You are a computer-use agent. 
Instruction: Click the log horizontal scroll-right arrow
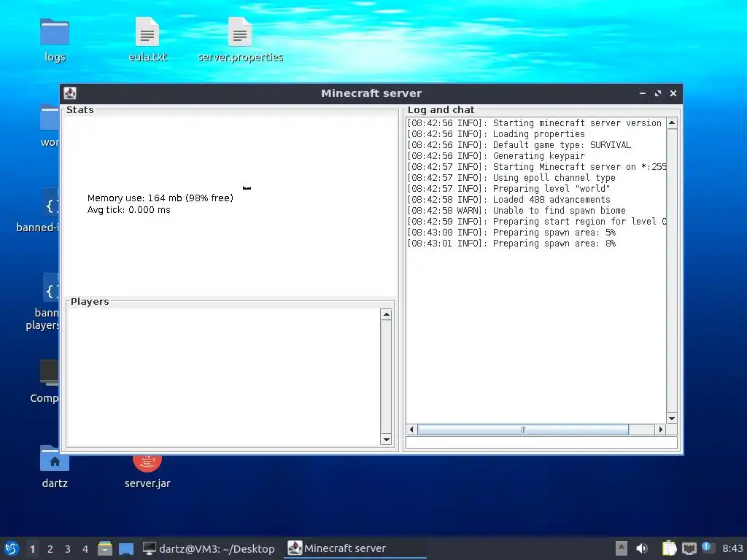(x=660, y=429)
